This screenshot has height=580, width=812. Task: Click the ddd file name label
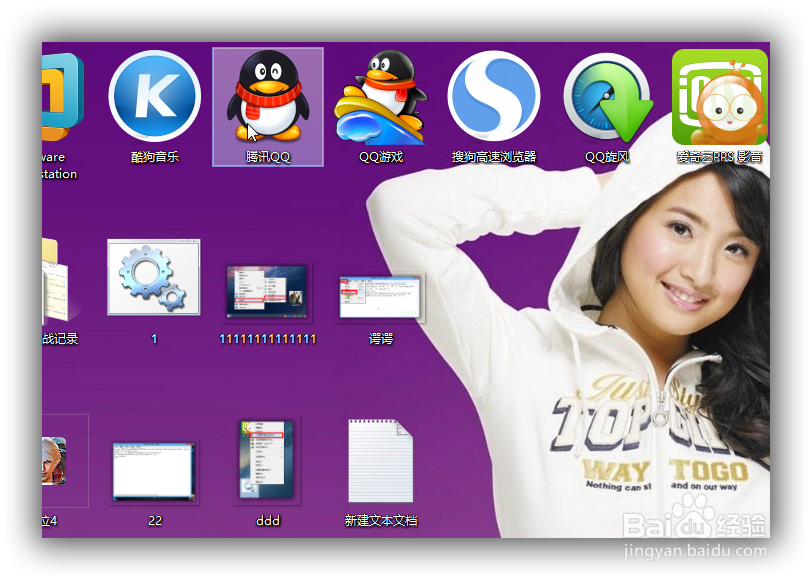click(268, 520)
